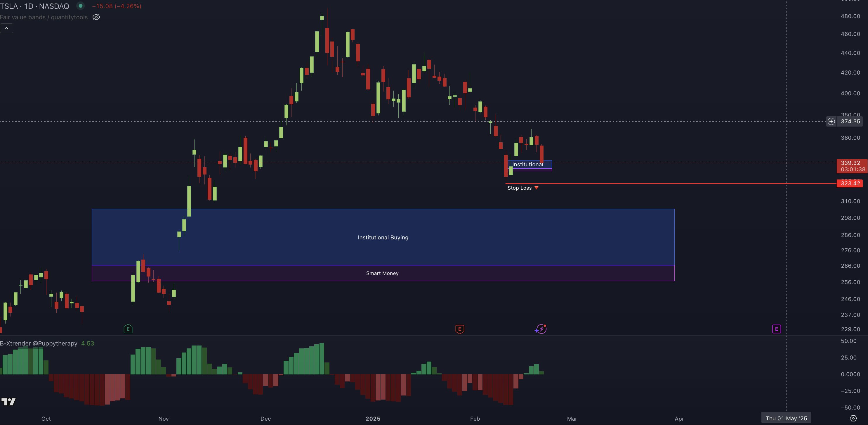
Task: Click the Thu 01 May '25 date label
Action: pos(786,418)
